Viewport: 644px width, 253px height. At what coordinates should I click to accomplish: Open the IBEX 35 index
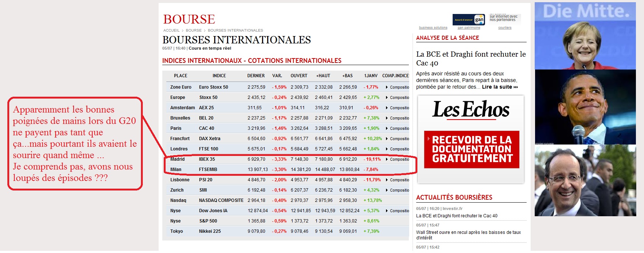click(x=207, y=159)
